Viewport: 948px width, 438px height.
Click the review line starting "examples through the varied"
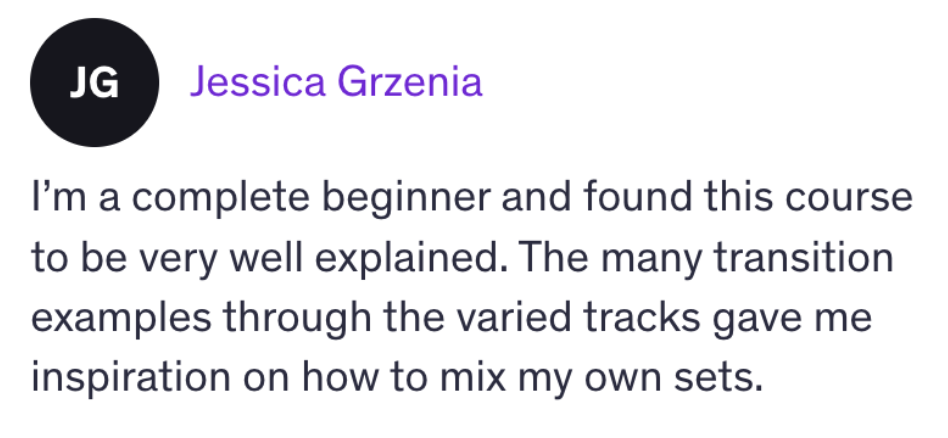[452, 318]
